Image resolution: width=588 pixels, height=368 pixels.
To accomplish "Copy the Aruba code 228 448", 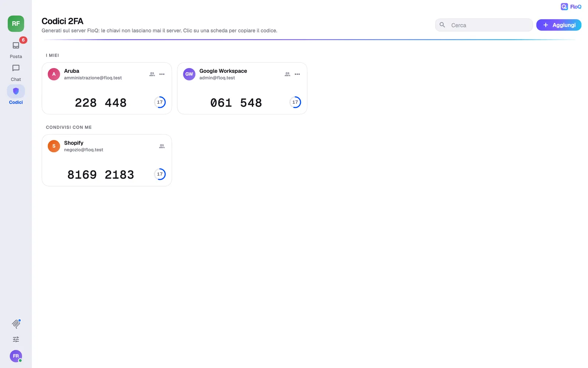I will (101, 103).
